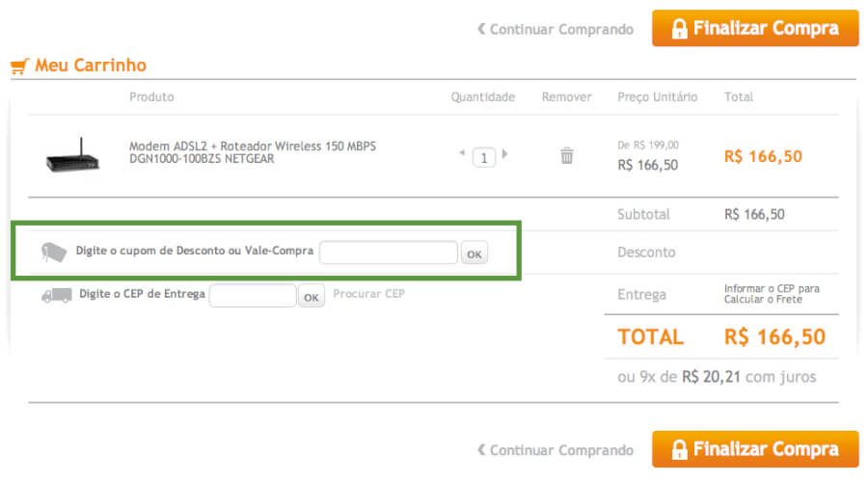Select the quantity number box
The height and width of the screenshot is (480, 868).
coord(484,156)
